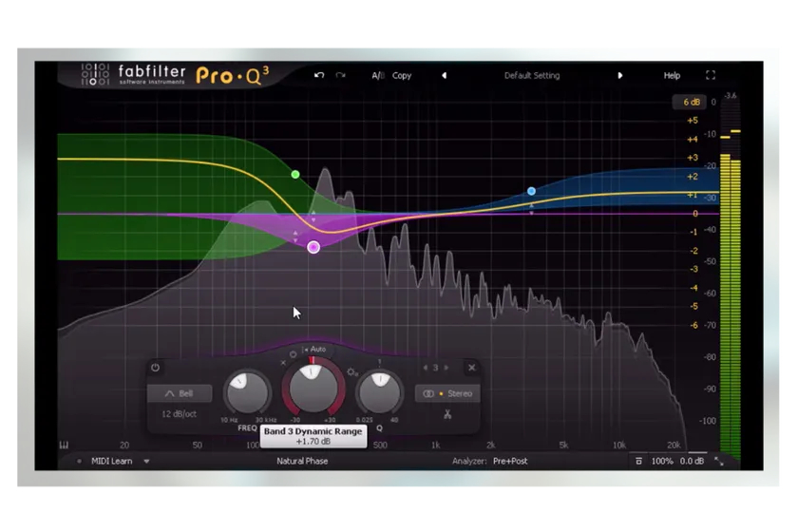This screenshot has width=798, height=532.
Task: Click the scissors split band icon
Action: pyautogui.click(x=447, y=414)
